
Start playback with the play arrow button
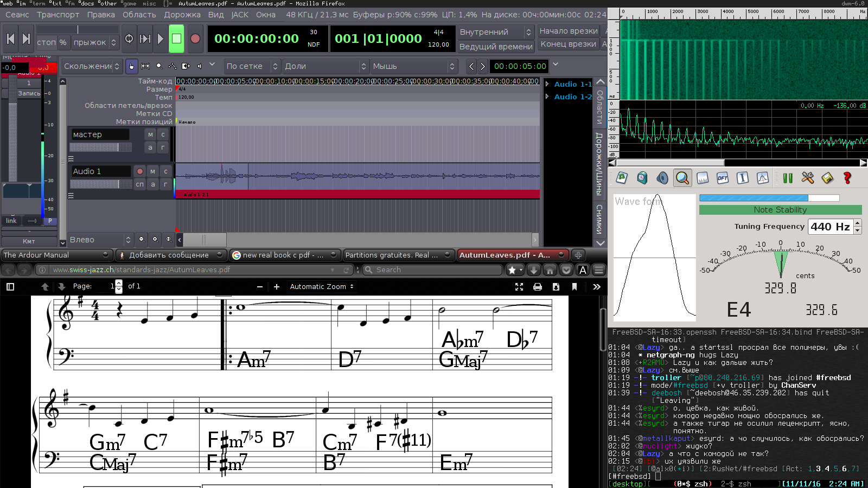(x=161, y=38)
